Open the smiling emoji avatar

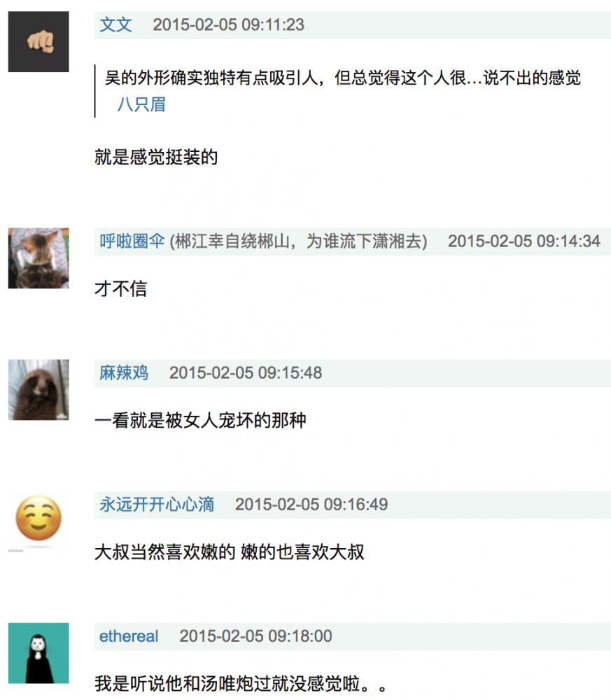(x=38, y=519)
